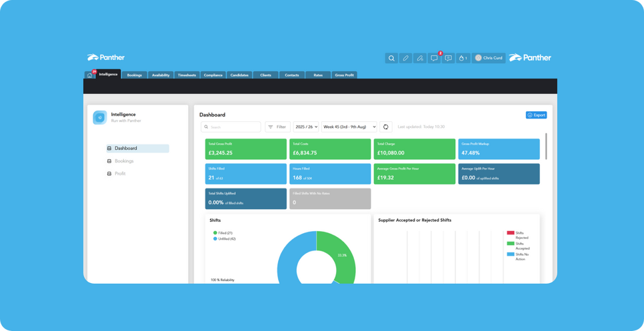644x331 pixels.
Task: Expand the Week 45 date range dropdown
Action: tap(349, 127)
